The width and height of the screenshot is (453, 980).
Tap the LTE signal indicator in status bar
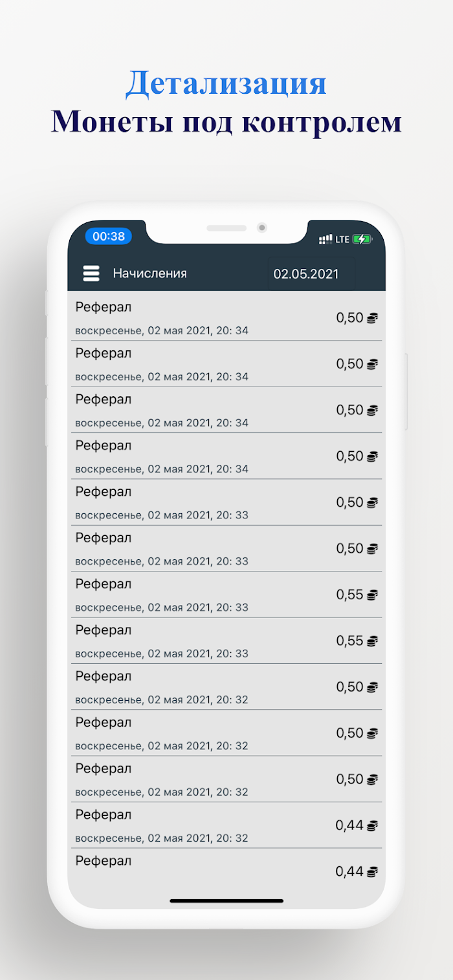342,239
